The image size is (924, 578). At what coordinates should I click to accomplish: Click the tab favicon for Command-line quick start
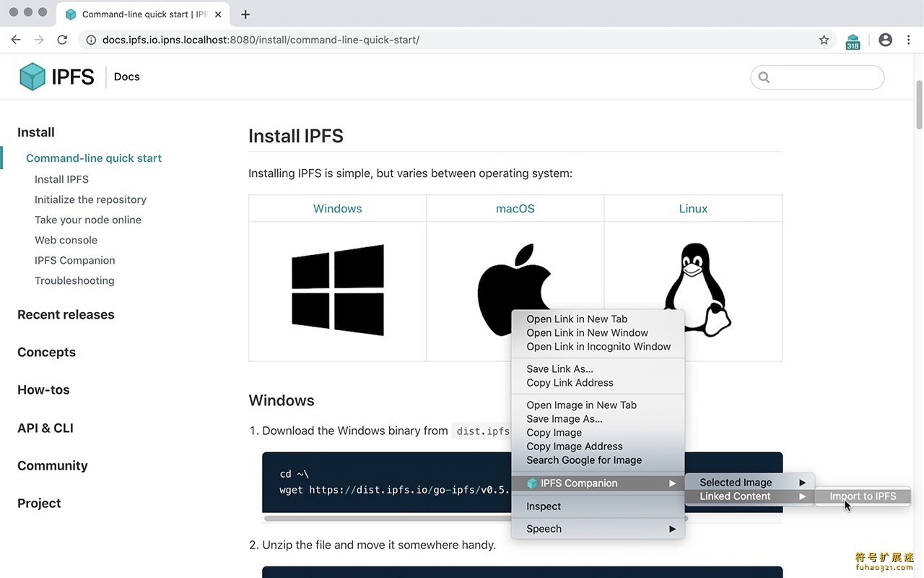(x=70, y=14)
